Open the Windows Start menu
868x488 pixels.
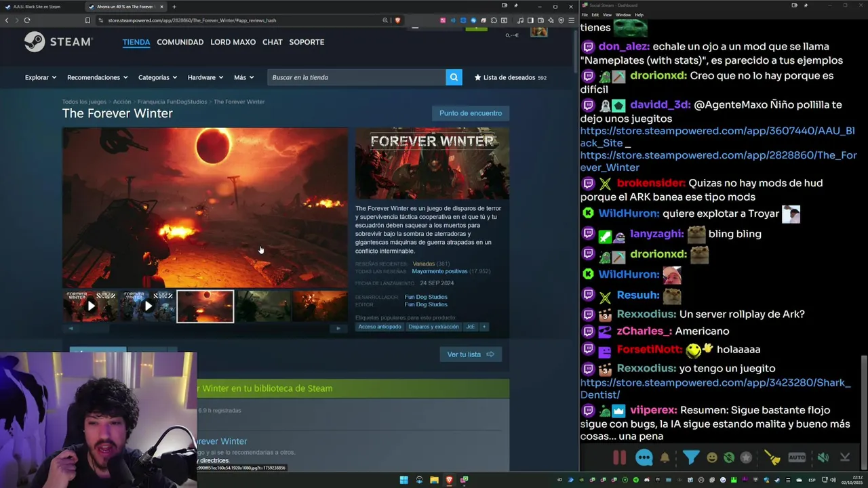pyautogui.click(x=404, y=480)
